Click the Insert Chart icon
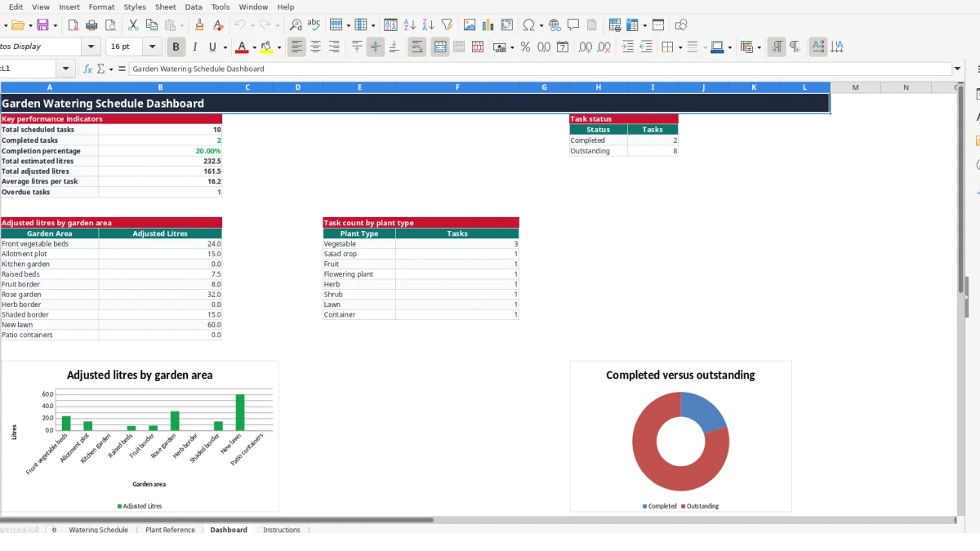The height and width of the screenshot is (551, 980). [488, 25]
